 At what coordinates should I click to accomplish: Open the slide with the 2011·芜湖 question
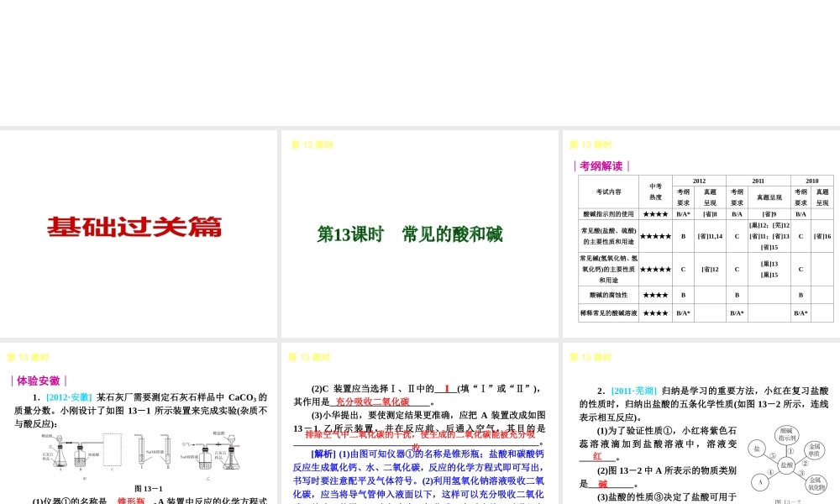[x=701, y=423]
